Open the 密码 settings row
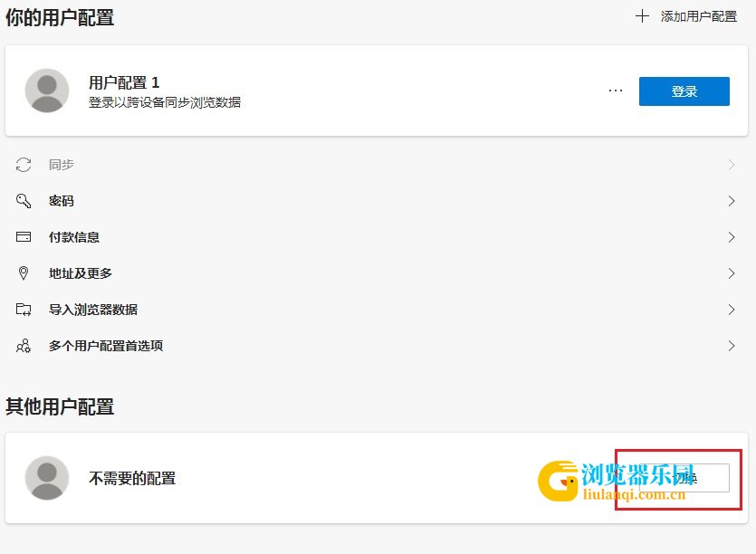 (376, 201)
